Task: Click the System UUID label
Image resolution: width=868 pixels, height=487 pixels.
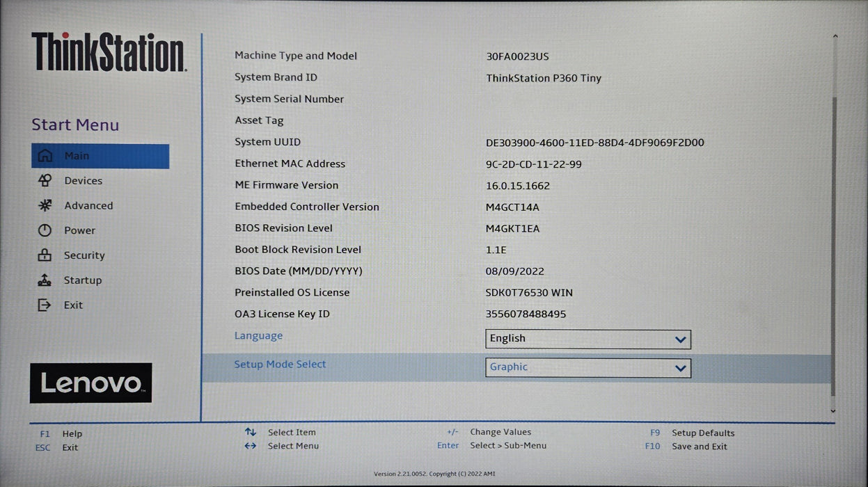Action: pos(268,142)
